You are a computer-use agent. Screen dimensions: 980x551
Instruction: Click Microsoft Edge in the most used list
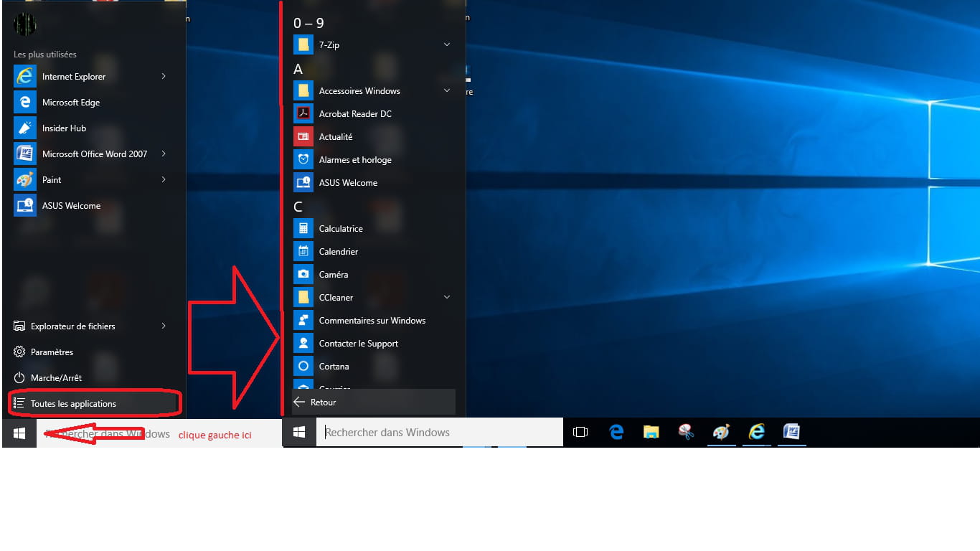tap(70, 103)
